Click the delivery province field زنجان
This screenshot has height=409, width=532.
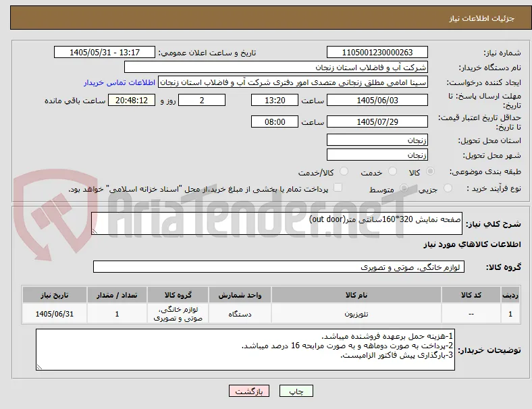[x=377, y=140]
